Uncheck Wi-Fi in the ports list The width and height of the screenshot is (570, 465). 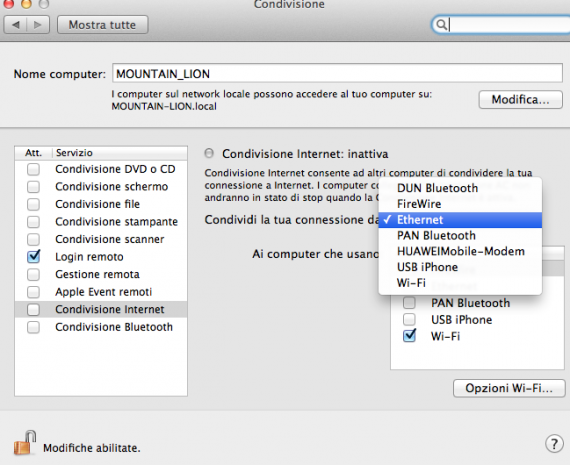[x=409, y=336]
